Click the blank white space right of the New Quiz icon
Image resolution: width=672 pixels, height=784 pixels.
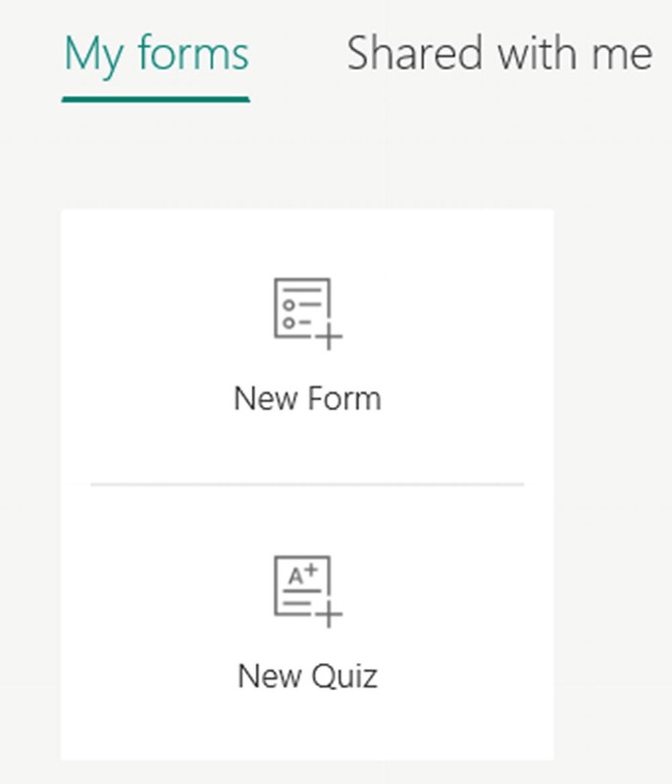(448, 591)
